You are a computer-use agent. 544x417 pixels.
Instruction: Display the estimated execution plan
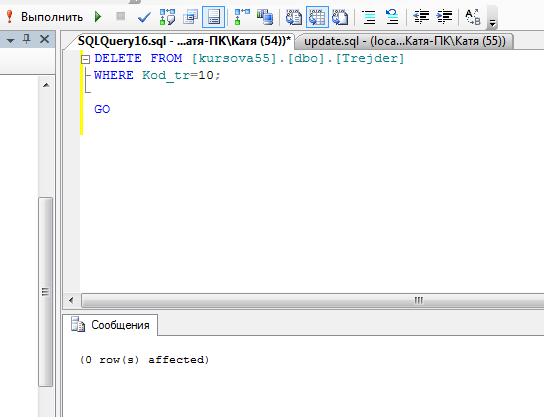pos(167,17)
